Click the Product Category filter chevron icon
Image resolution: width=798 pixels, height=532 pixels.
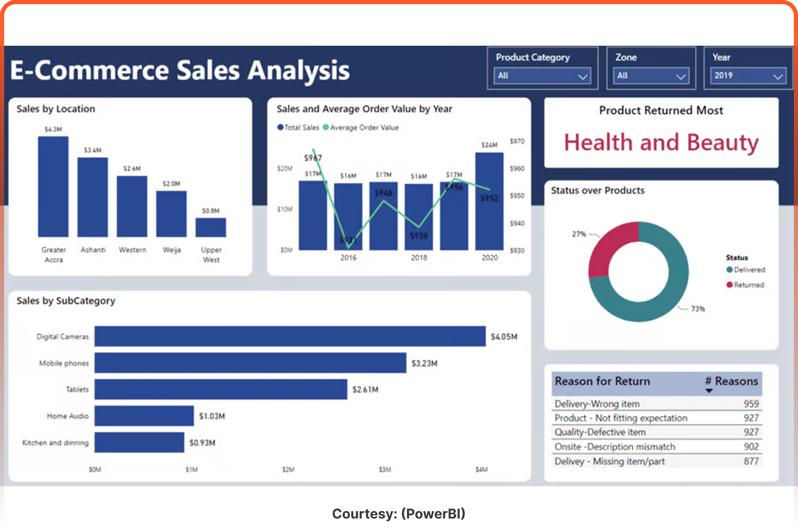click(x=582, y=76)
